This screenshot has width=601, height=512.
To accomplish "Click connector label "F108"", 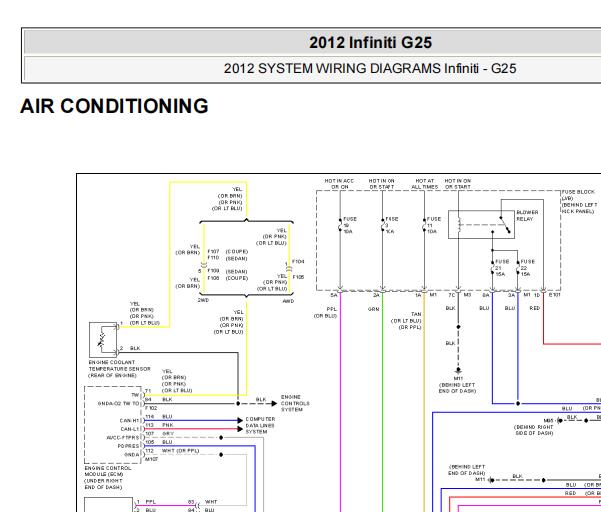I will (x=213, y=278).
